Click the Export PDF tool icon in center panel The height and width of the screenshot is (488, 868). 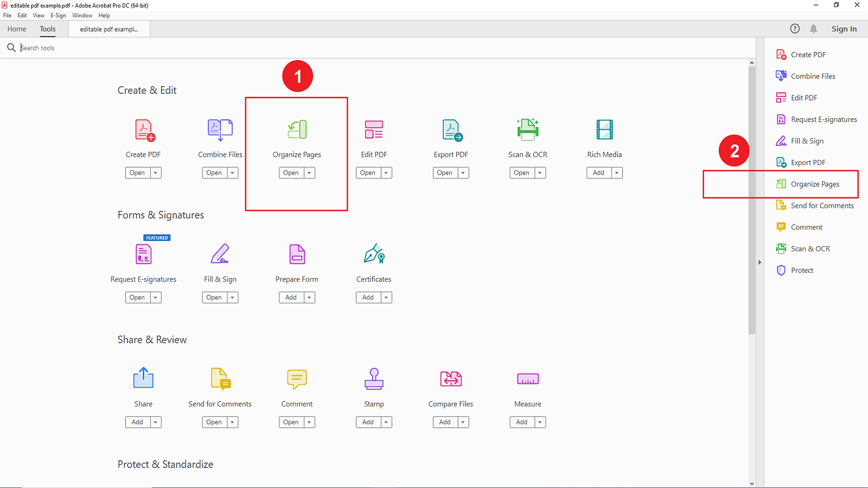(x=452, y=130)
